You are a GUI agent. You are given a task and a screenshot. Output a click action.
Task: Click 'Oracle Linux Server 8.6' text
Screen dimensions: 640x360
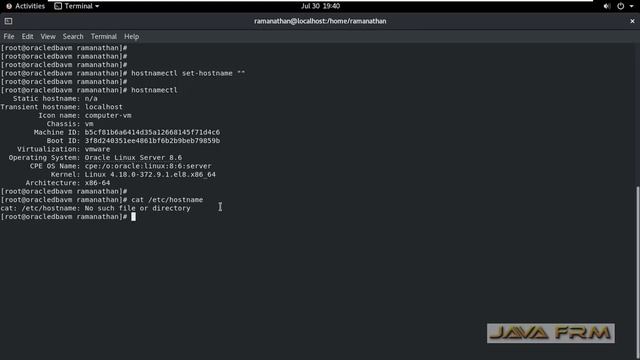point(133,158)
